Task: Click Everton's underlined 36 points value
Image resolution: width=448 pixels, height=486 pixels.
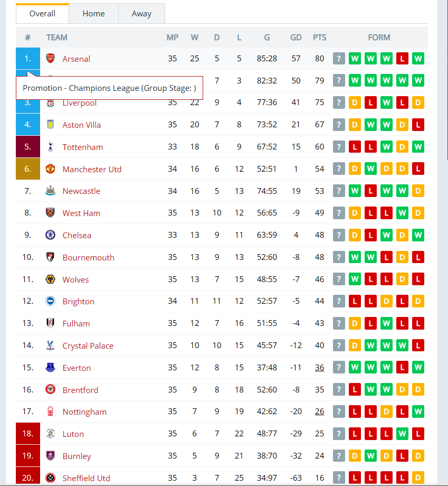Action: (320, 368)
